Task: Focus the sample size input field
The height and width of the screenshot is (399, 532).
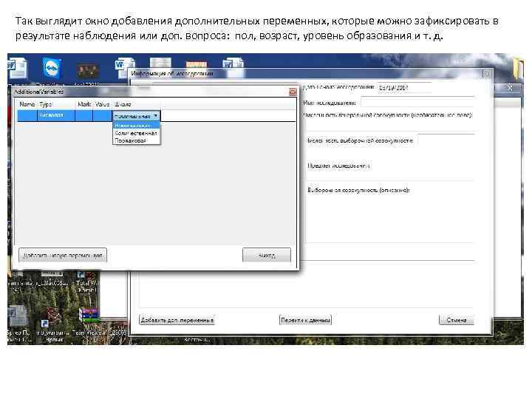Action: click(x=446, y=140)
